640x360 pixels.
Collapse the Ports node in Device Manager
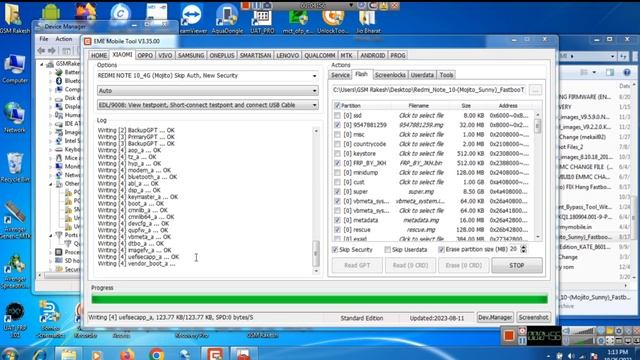coord(51,235)
